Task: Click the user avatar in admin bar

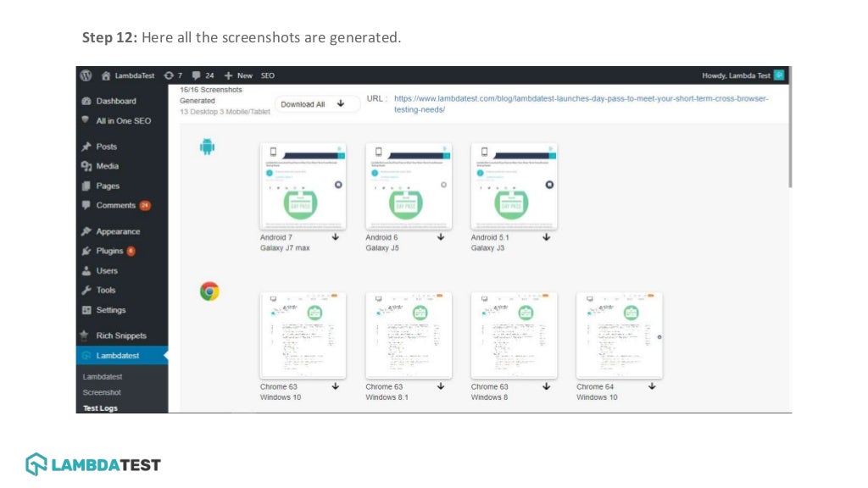Action: click(x=779, y=75)
